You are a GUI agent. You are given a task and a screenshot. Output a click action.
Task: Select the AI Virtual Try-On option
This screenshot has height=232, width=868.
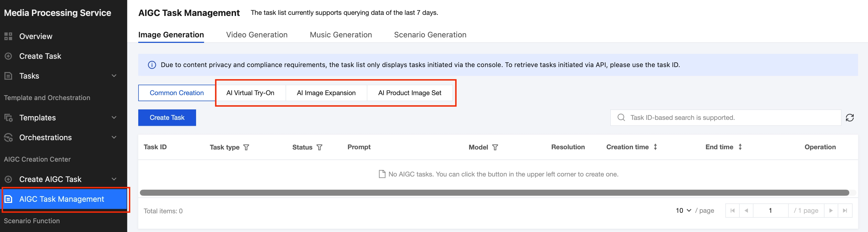point(250,93)
